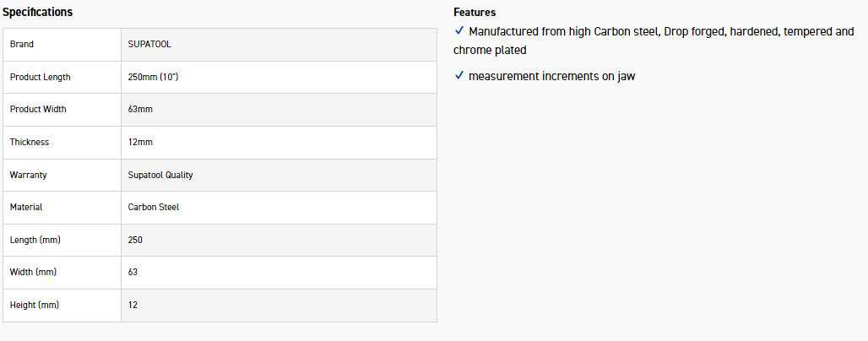Screen dimensions: 868x341
Task: Click the Length (mm) row label
Action: 35,240
